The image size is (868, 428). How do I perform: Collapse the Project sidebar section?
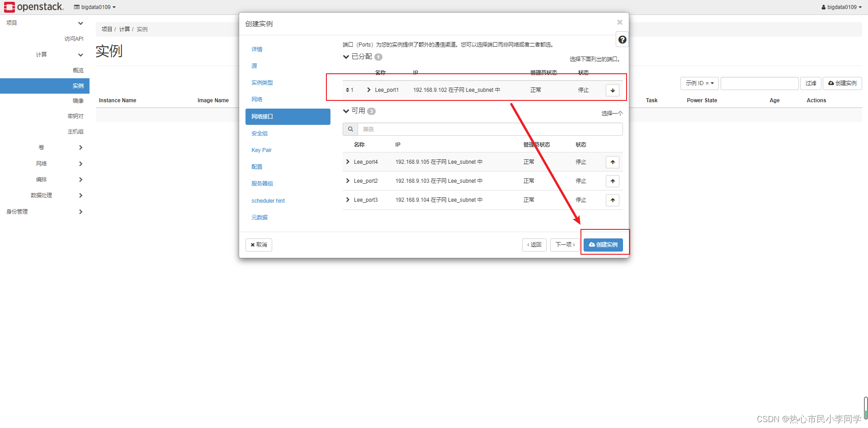(80, 23)
